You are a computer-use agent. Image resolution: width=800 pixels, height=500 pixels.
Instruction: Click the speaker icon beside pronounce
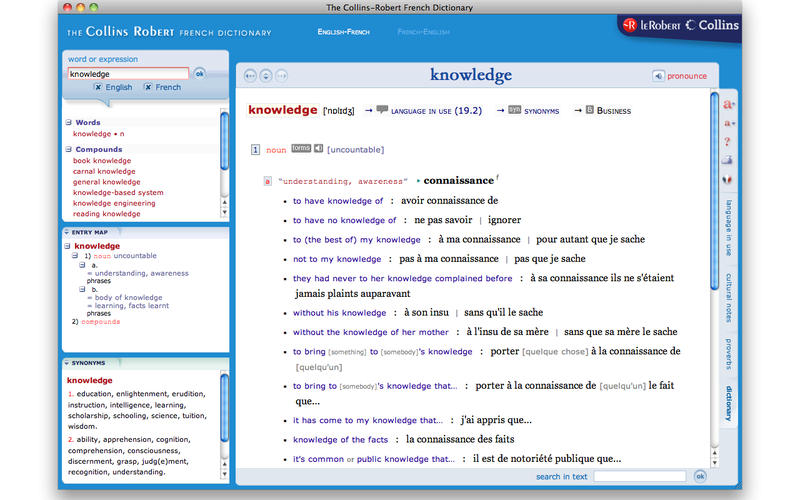(659, 76)
